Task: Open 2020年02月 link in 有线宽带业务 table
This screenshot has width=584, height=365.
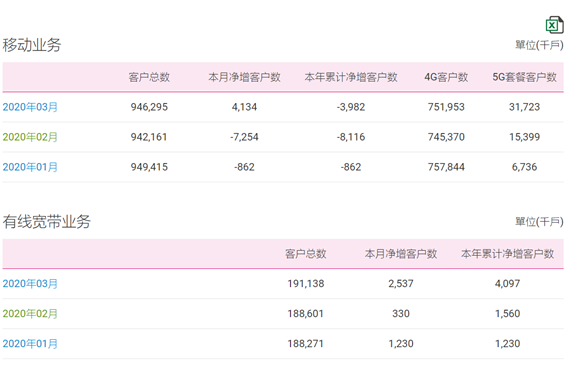Action: [30, 314]
